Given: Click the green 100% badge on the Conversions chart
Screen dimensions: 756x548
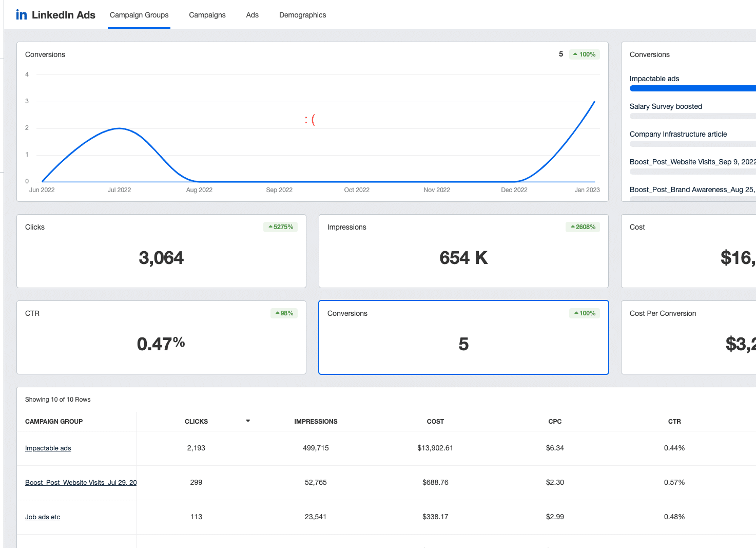Looking at the screenshot, I should [584, 54].
